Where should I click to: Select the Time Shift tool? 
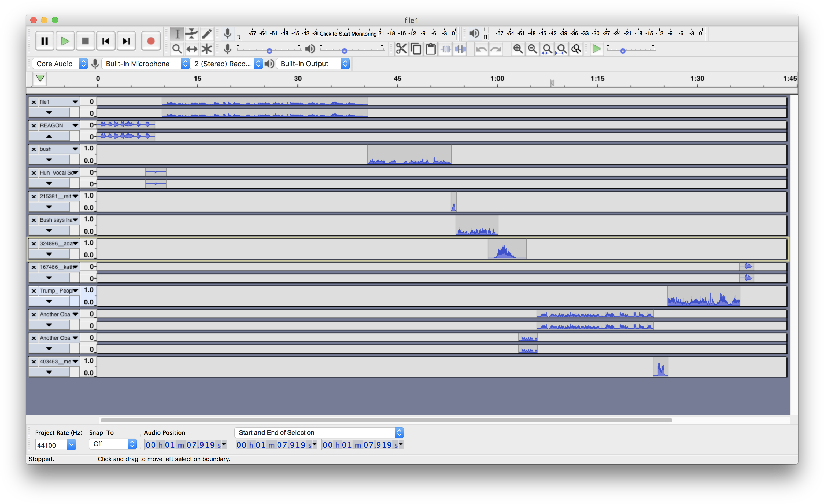pyautogui.click(x=192, y=49)
